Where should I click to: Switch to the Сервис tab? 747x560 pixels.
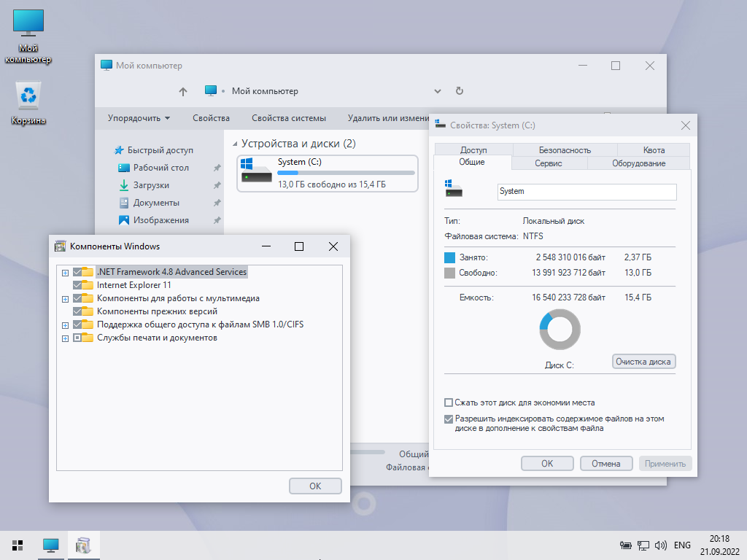(x=548, y=163)
